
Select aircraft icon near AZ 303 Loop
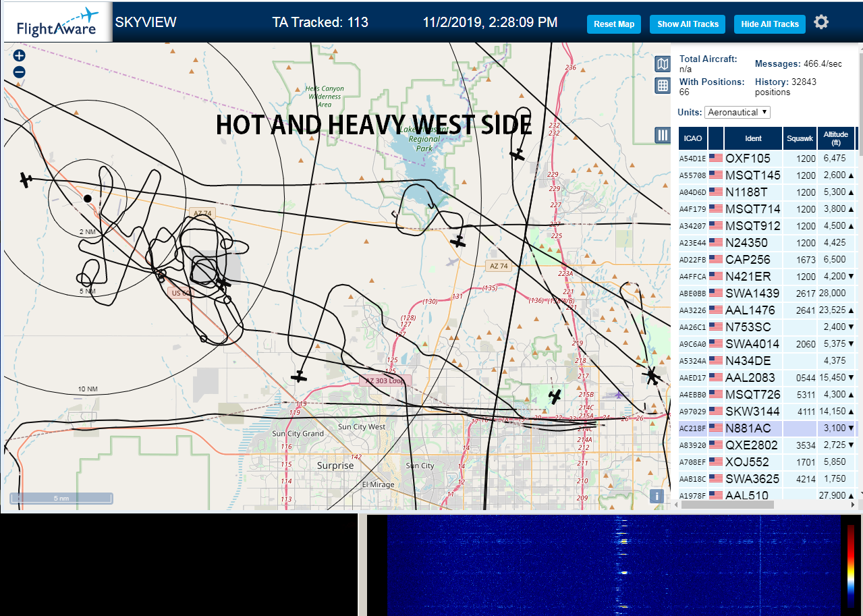coord(299,376)
